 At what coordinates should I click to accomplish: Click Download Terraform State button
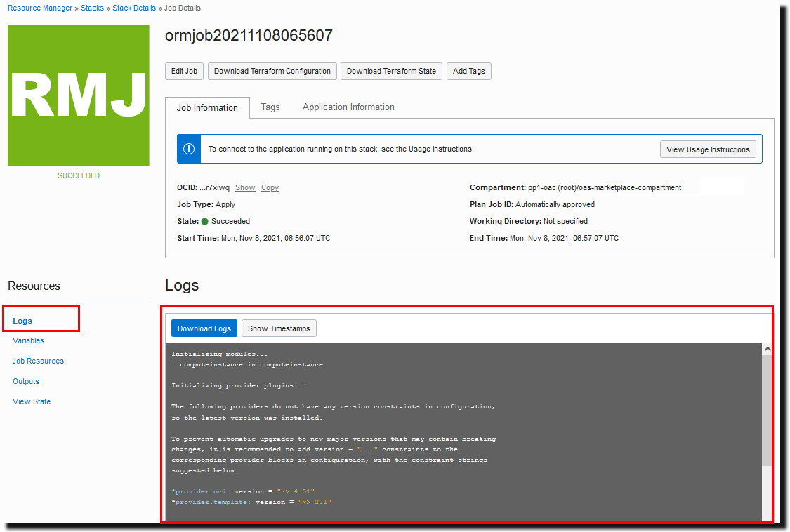pyautogui.click(x=391, y=71)
